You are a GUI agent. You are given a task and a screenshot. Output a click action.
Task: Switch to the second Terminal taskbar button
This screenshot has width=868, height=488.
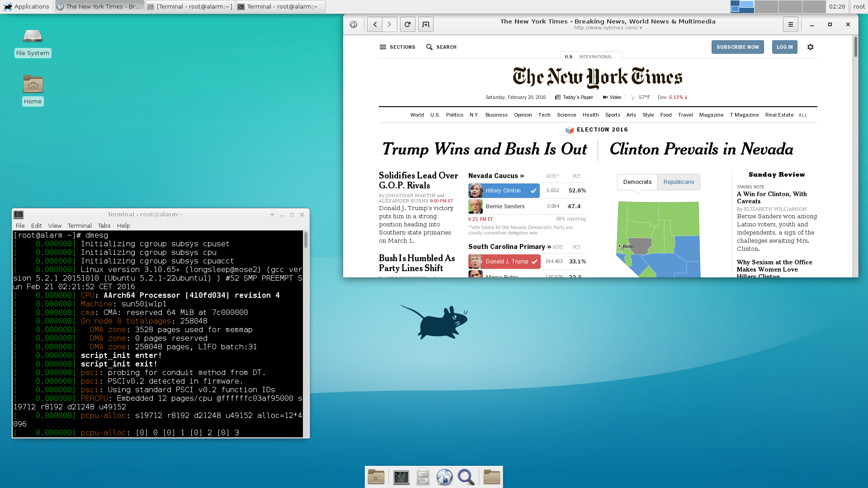[x=280, y=6]
